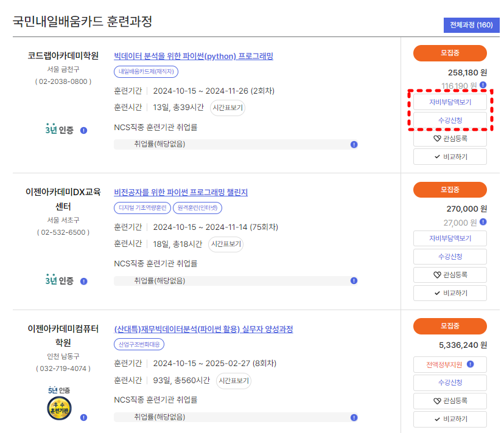
Task: Click phone number 032-719-4074
Action: (63, 369)
